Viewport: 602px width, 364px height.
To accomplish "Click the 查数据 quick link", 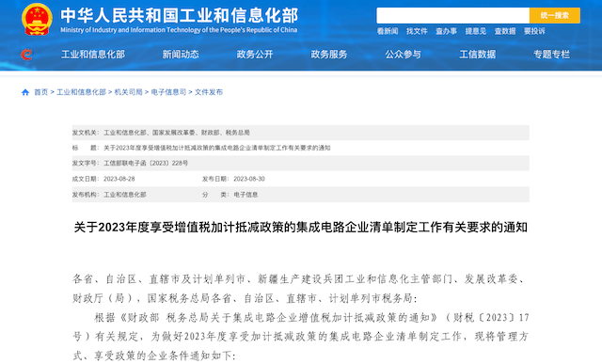I will (x=505, y=31).
